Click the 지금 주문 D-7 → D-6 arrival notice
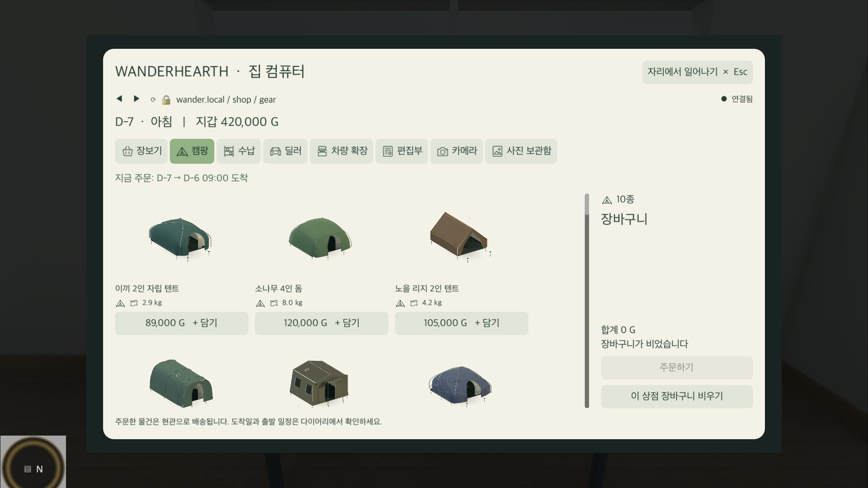Image resolution: width=868 pixels, height=488 pixels. (181, 178)
